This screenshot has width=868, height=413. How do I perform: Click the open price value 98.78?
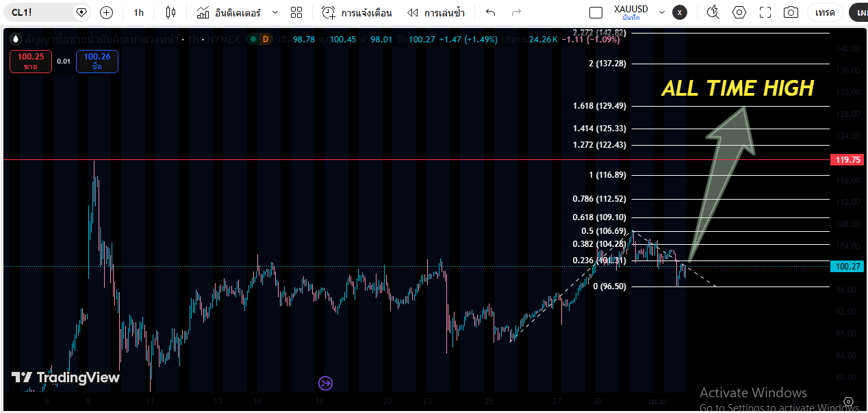(304, 40)
